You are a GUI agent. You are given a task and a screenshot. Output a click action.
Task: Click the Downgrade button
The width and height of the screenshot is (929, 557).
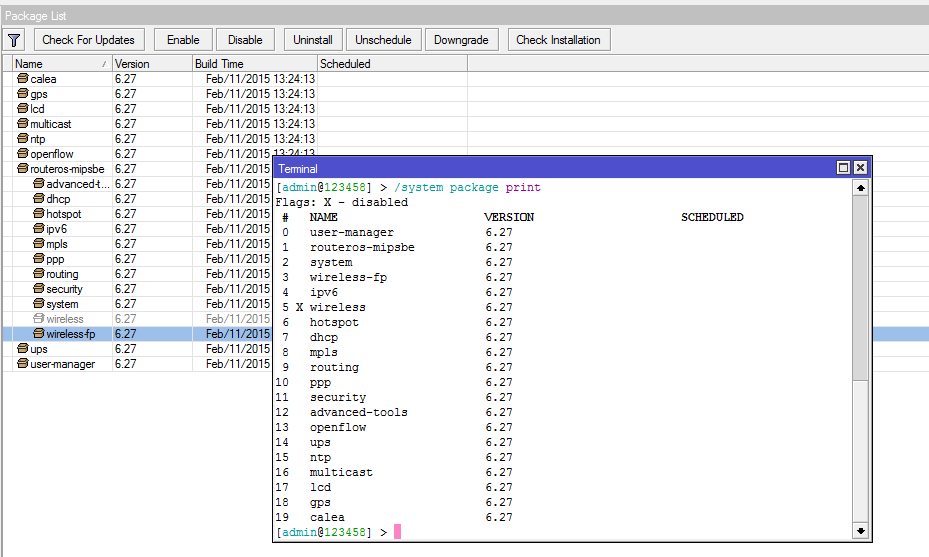pos(462,40)
